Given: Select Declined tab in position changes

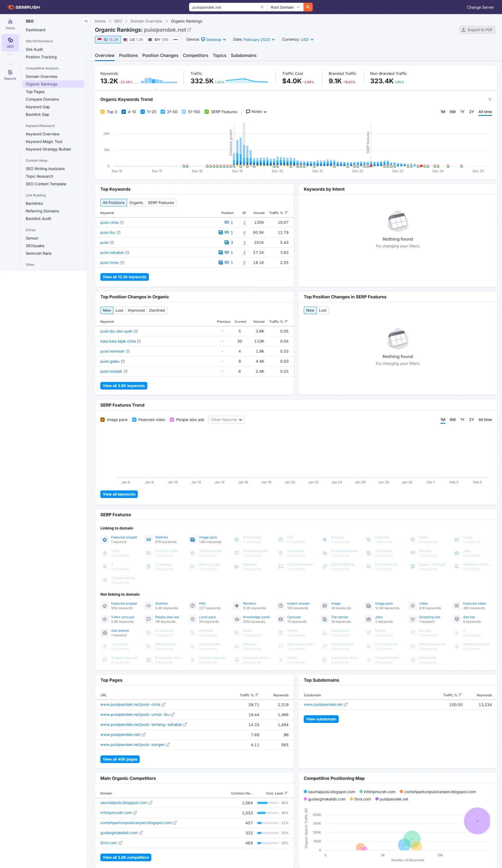Looking at the screenshot, I should (157, 311).
